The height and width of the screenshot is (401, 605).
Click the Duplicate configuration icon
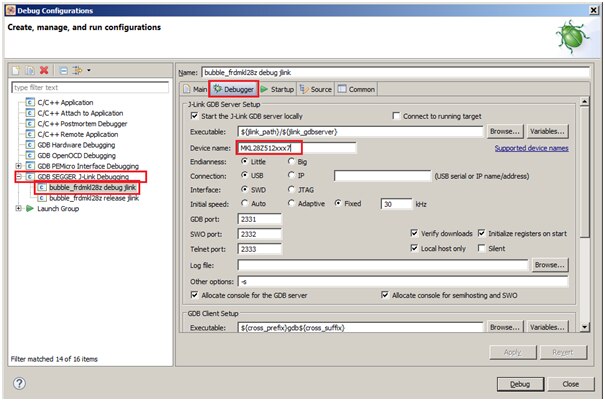coord(30,70)
